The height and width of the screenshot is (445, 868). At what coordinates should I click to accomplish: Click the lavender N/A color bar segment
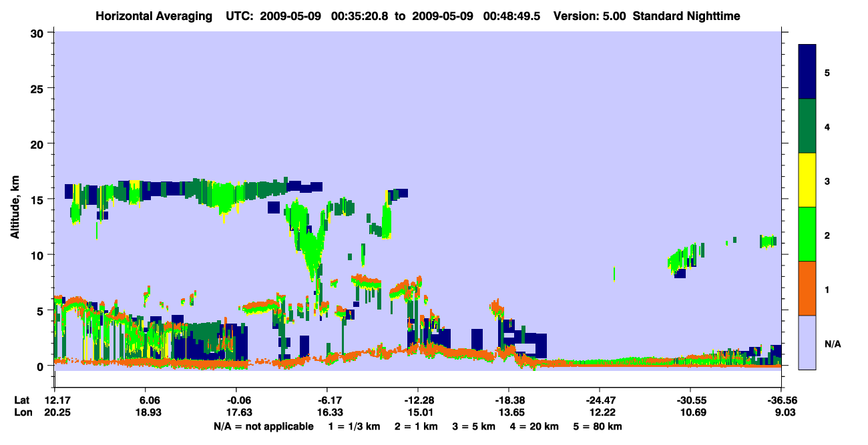[807, 342]
